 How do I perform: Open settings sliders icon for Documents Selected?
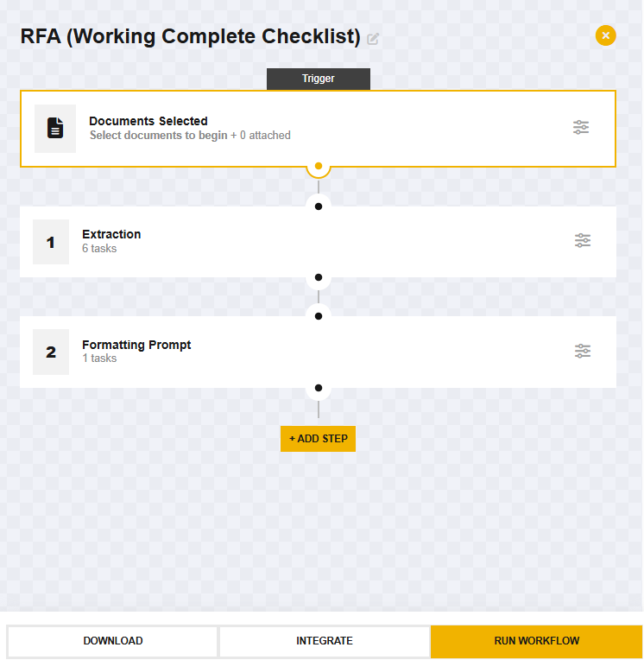[x=581, y=128]
